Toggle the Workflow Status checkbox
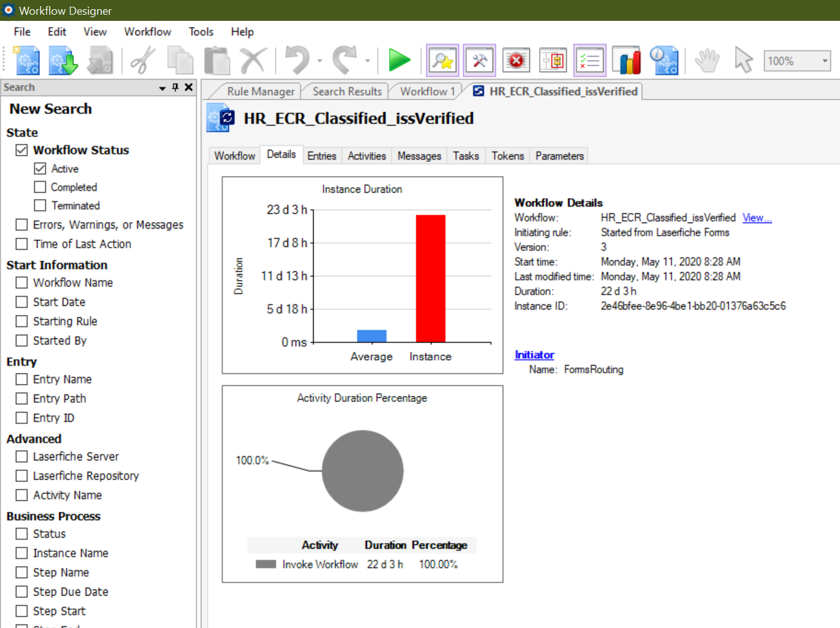The width and height of the screenshot is (840, 628). pos(21,150)
